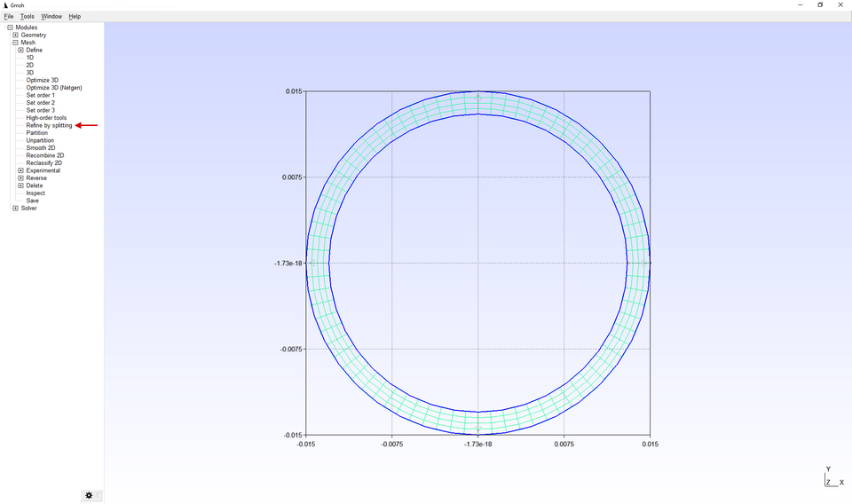Expand the Define node under Mesh
The width and height of the screenshot is (852, 504).
coord(20,50)
